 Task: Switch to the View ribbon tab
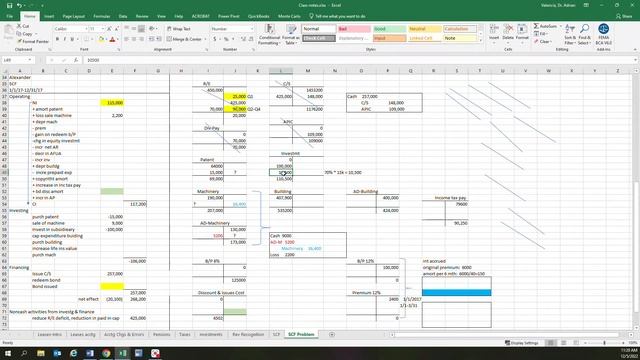click(x=161, y=16)
